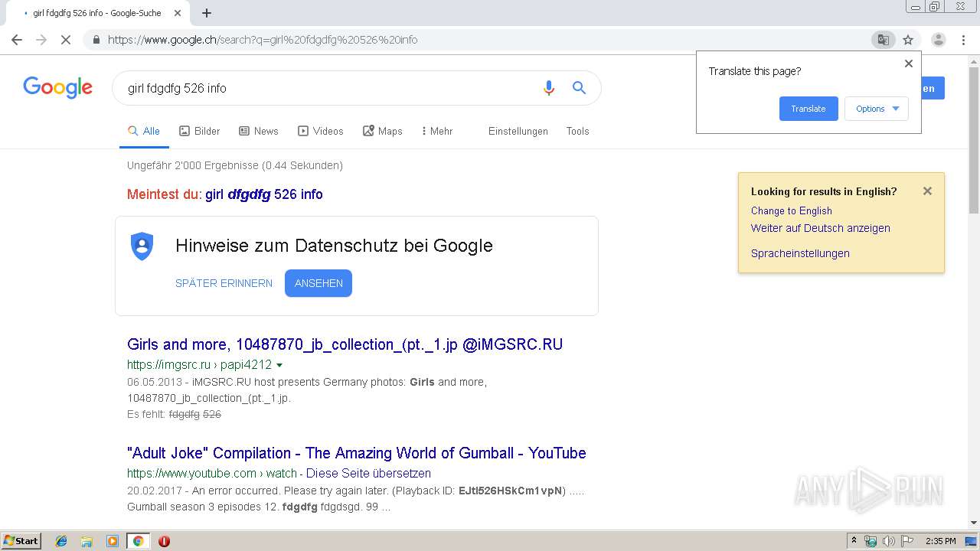This screenshot has height=551, width=980.
Task: Switch to the News tab
Action: pos(258,131)
